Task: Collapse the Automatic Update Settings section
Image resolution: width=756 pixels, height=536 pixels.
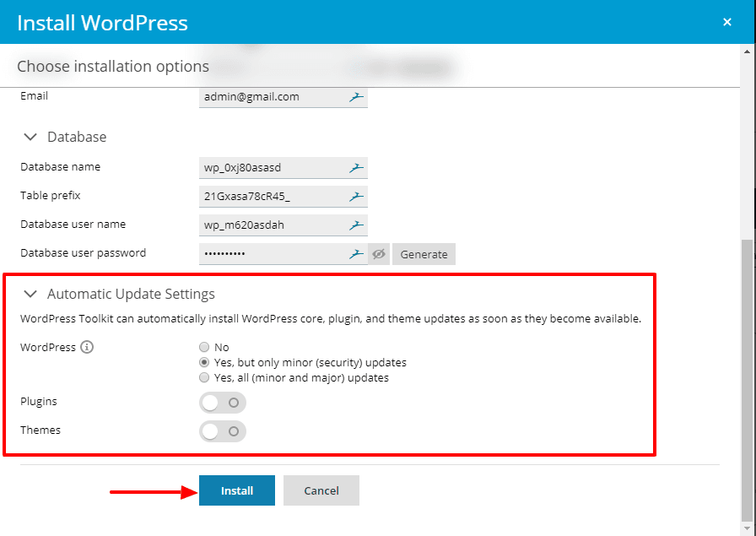Action: coord(30,294)
